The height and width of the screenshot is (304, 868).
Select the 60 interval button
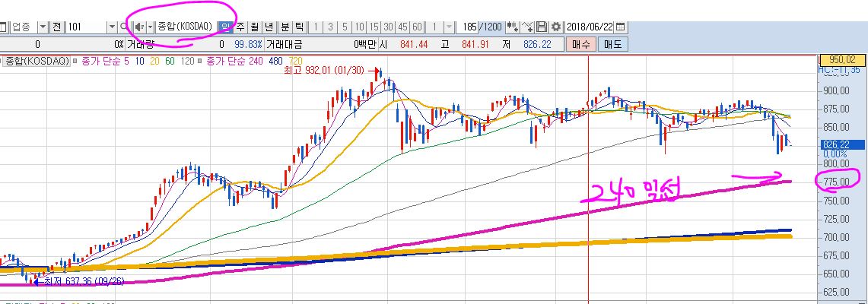418,27
